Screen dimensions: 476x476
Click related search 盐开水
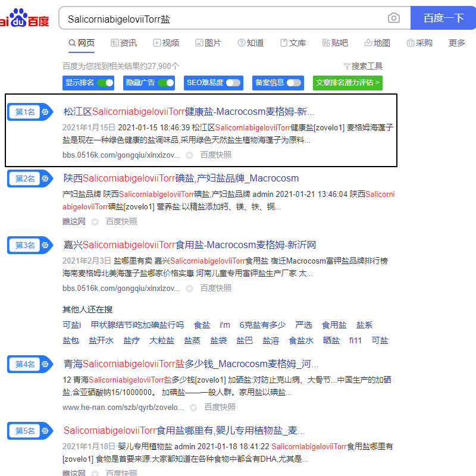point(101,340)
